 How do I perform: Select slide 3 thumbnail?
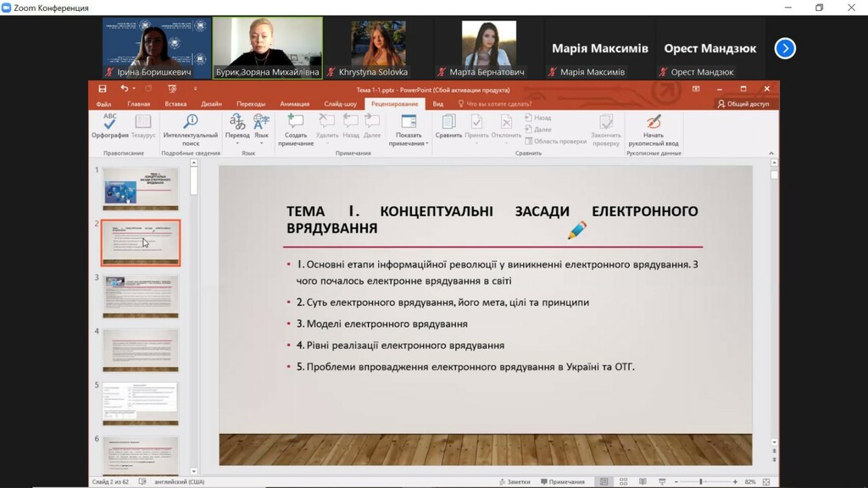[x=141, y=297]
